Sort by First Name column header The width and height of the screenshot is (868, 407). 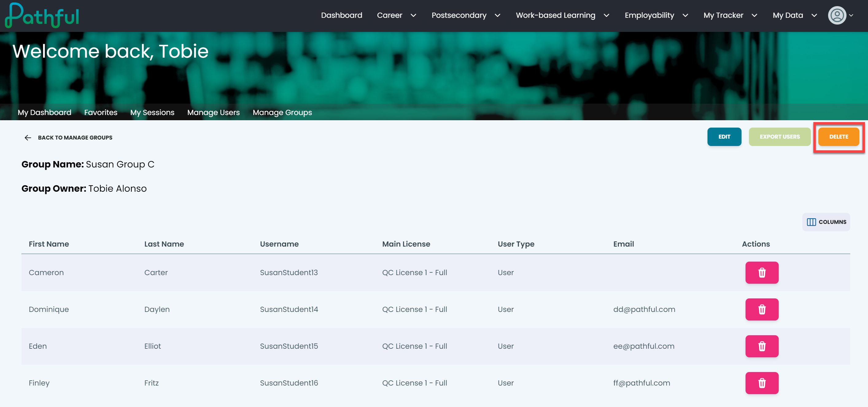(x=49, y=244)
